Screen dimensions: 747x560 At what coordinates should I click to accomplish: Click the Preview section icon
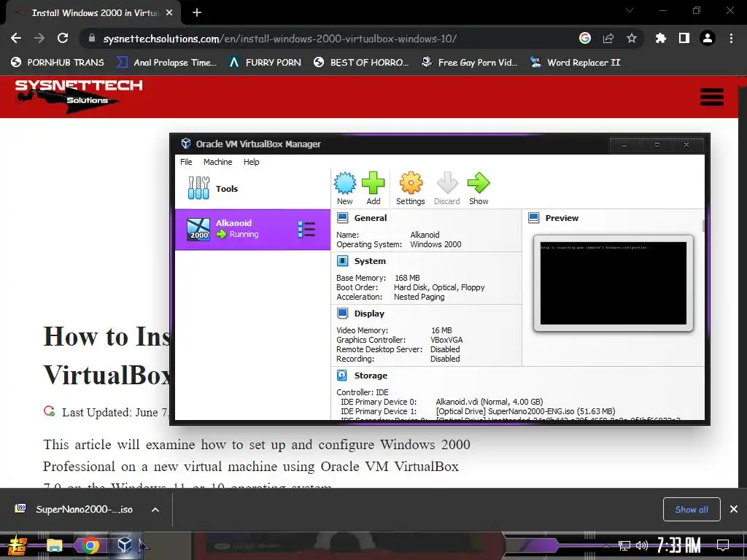click(x=533, y=218)
